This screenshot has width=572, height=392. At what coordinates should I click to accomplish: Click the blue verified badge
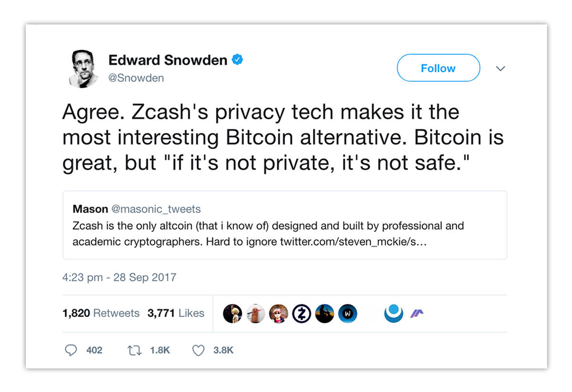[237, 60]
